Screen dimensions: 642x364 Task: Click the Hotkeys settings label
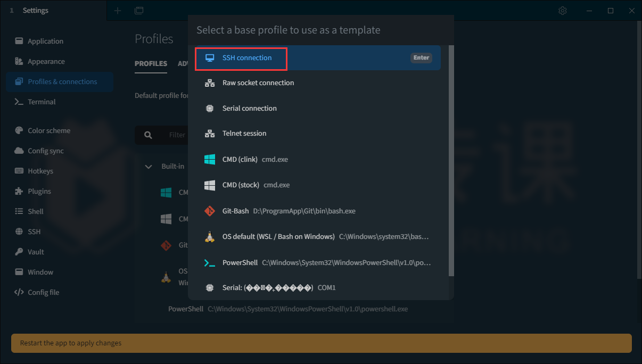click(x=40, y=171)
